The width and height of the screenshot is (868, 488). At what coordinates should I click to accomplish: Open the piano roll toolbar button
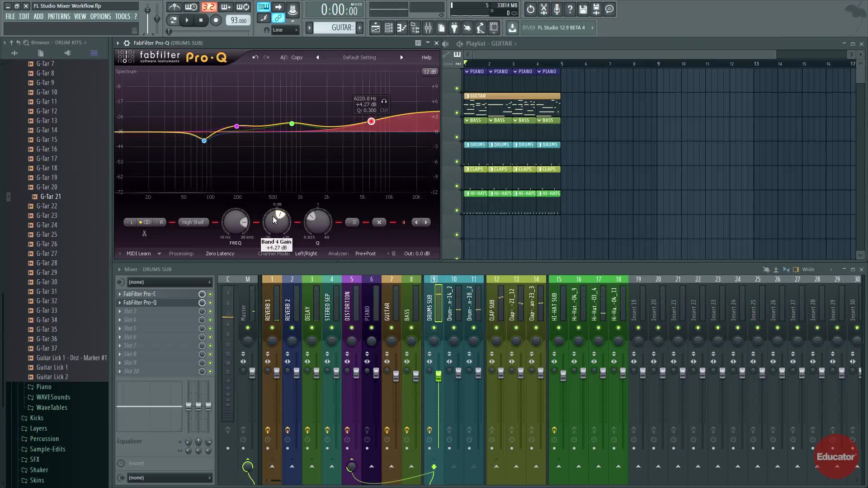401,28
